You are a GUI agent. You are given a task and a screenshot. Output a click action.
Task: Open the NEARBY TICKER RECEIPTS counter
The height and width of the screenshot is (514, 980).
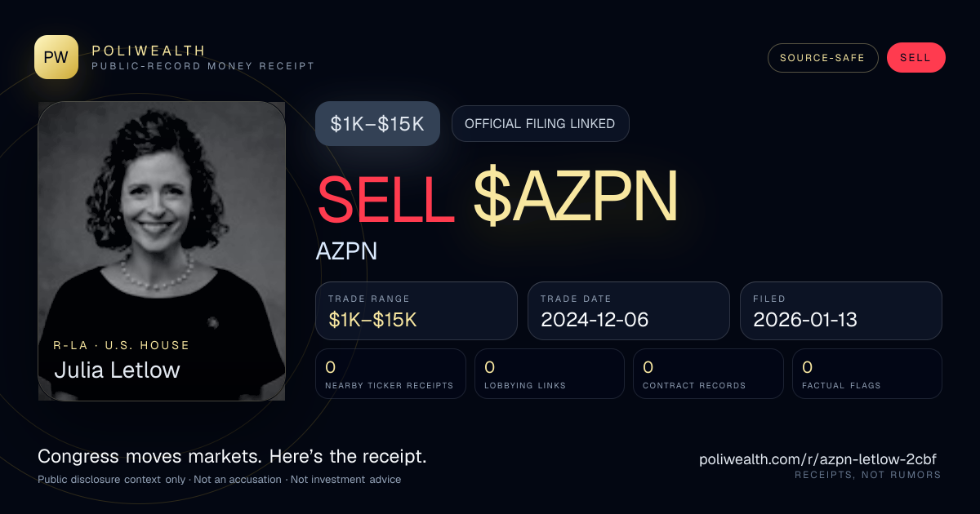point(391,374)
